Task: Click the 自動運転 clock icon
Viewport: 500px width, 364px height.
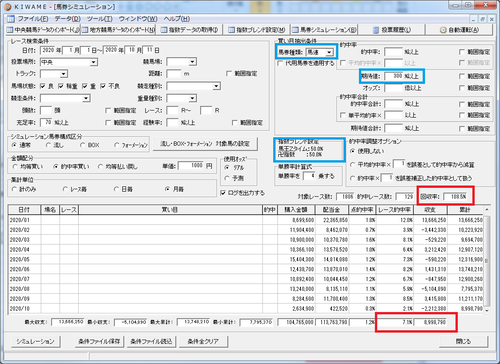Action: [x=443, y=30]
